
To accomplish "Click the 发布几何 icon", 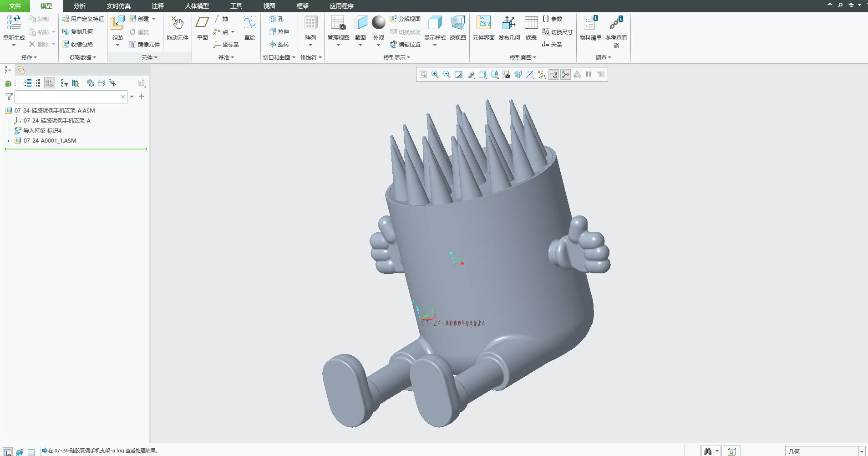I will tap(508, 23).
